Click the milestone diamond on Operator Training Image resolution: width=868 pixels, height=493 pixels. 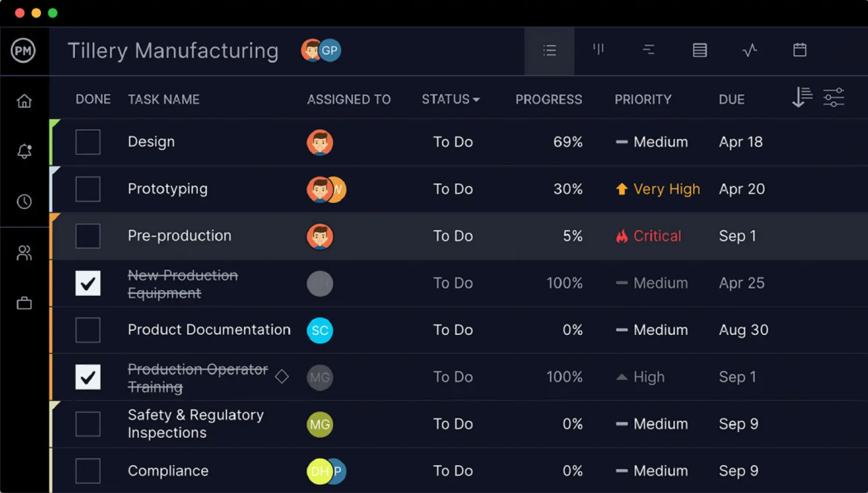tap(282, 377)
